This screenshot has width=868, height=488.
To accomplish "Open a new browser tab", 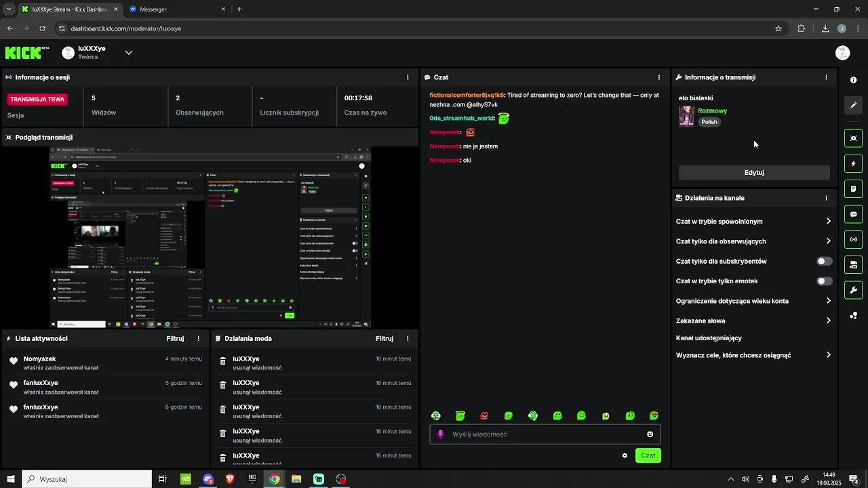I will pos(239,9).
